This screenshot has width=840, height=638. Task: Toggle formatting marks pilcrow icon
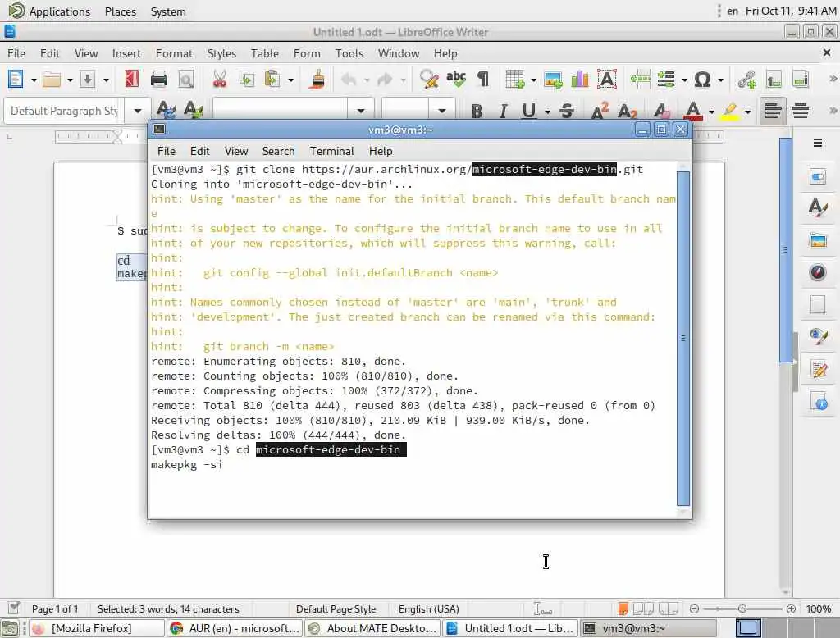point(483,80)
